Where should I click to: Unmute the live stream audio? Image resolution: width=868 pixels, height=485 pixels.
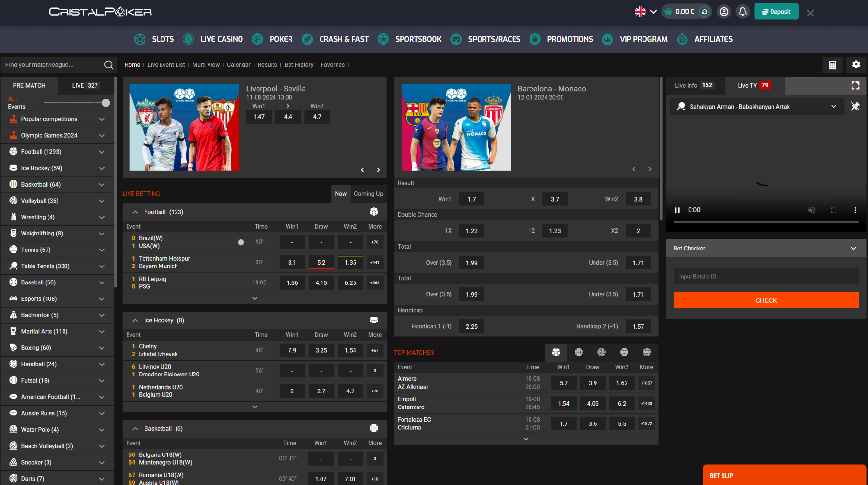pyautogui.click(x=811, y=210)
